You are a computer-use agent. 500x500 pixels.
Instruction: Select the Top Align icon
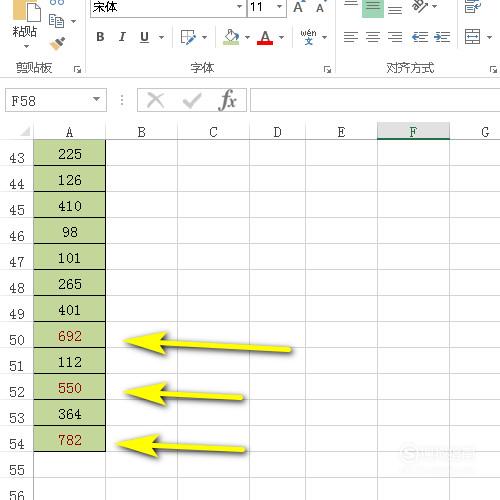point(351,5)
